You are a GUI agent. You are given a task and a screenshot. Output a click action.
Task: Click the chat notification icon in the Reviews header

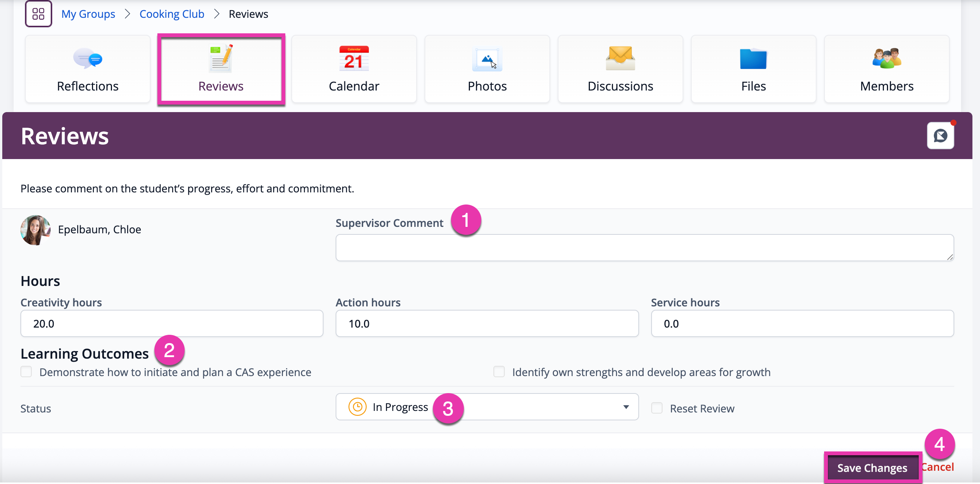(x=940, y=136)
